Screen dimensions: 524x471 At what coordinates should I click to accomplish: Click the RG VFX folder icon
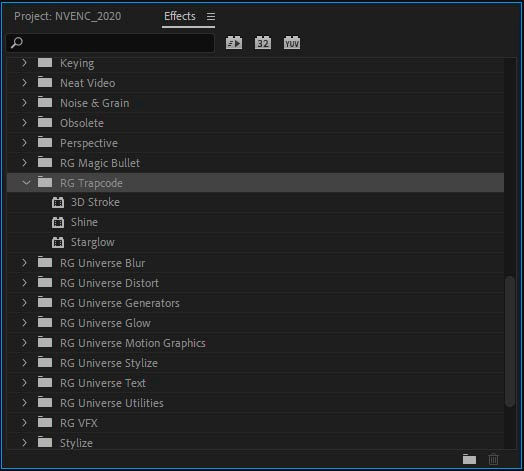45,423
